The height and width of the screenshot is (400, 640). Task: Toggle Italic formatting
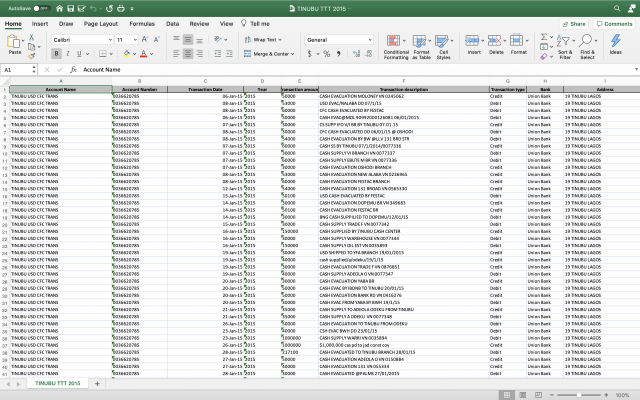point(68,53)
